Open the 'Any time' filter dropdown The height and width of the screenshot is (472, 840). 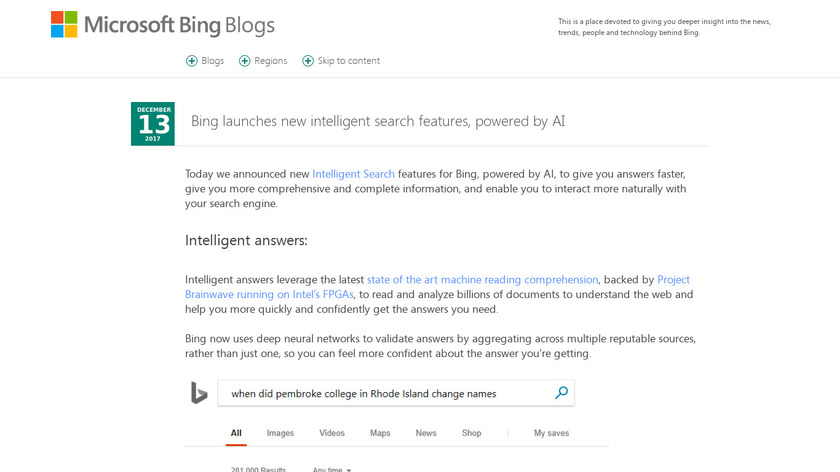(x=332, y=469)
